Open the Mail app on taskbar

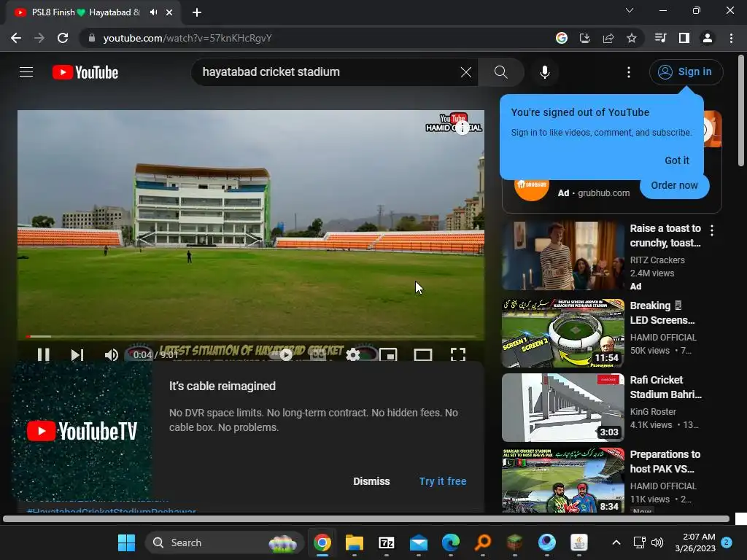click(419, 542)
